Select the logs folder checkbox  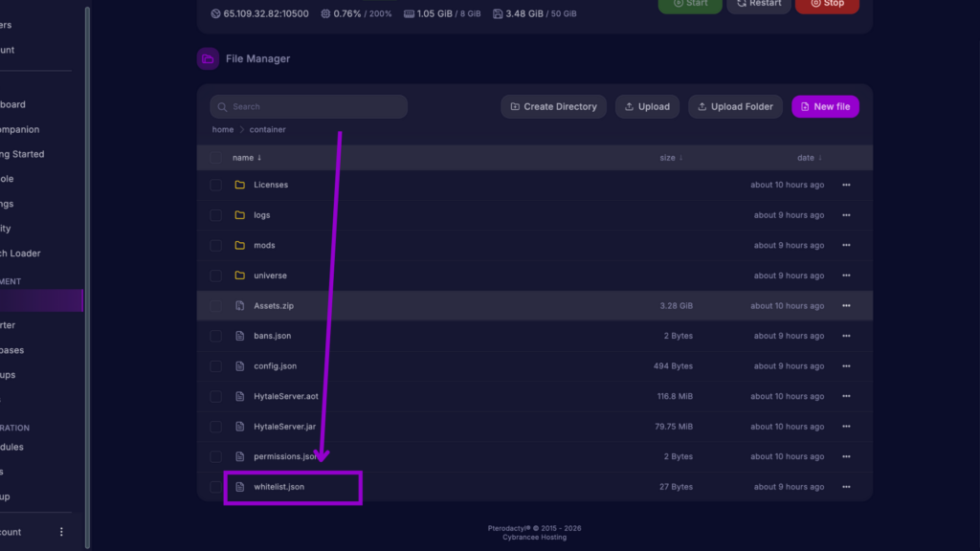pyautogui.click(x=215, y=215)
